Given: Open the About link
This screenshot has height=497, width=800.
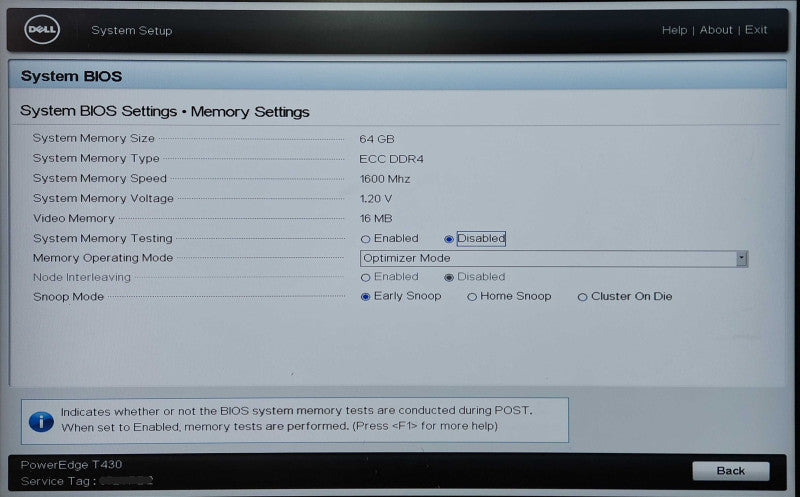Looking at the screenshot, I should pos(716,30).
